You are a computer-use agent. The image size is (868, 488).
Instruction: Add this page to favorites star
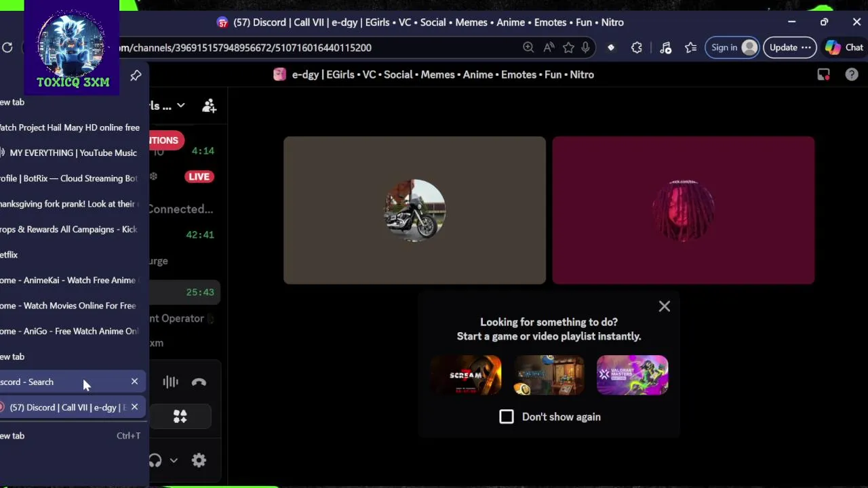[568, 47]
